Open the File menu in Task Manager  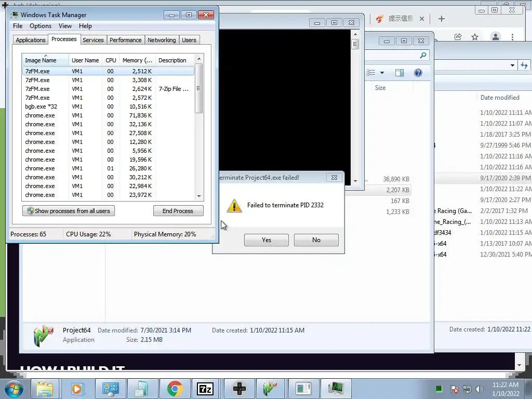[18, 26]
